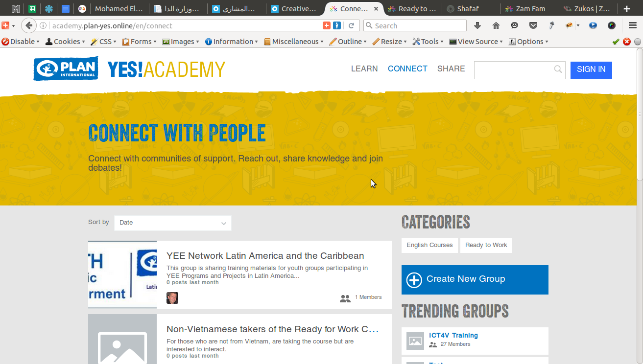
Task: Go to the SHARE section
Action: point(451,69)
